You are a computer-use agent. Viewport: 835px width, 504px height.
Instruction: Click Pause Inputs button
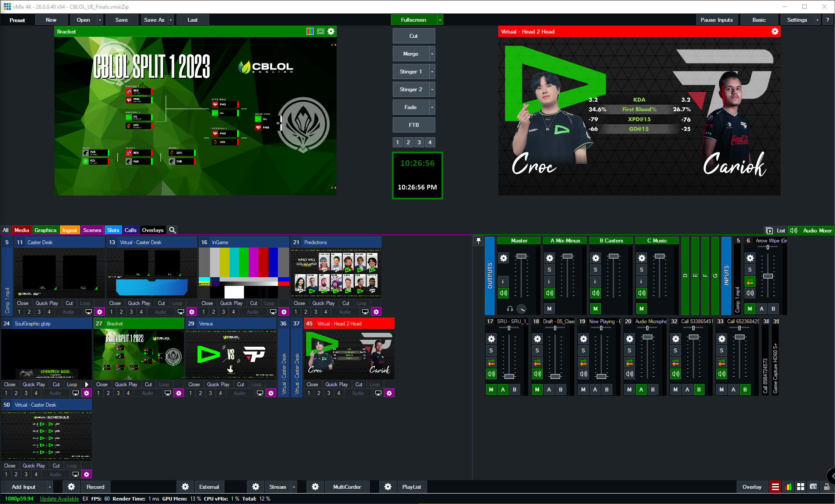click(717, 20)
